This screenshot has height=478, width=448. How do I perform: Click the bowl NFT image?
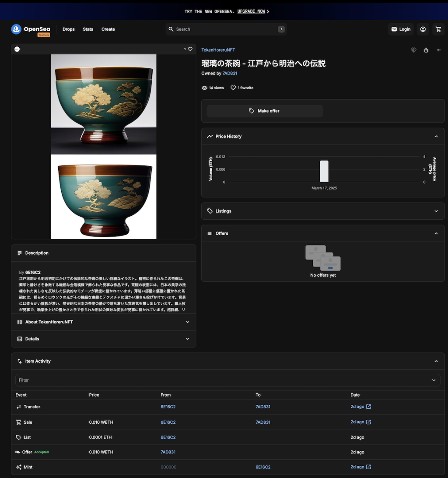pos(104,147)
